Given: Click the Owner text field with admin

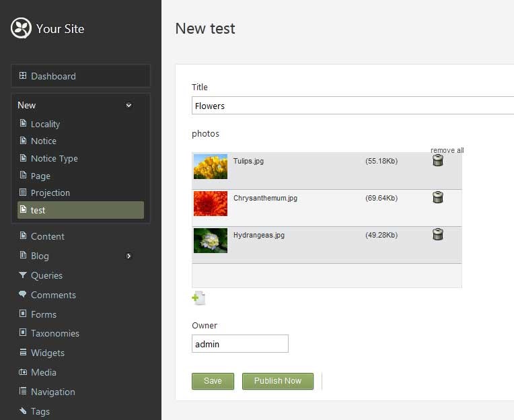Looking at the screenshot, I should (x=240, y=344).
